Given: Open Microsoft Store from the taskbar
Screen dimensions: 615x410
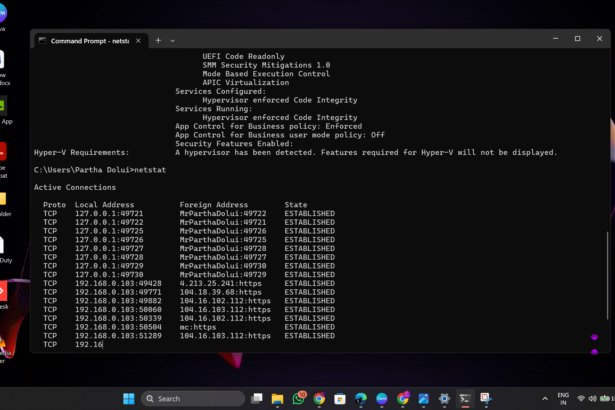Looking at the screenshot, I should (x=340, y=399).
